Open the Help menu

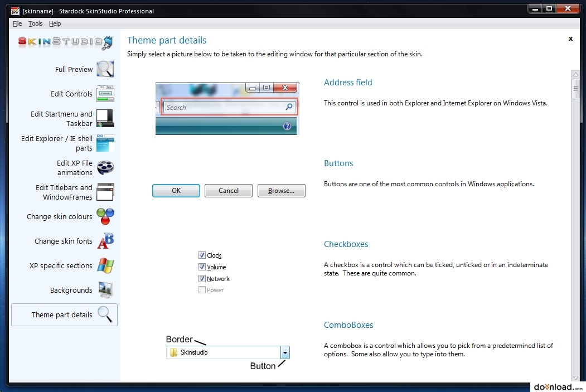point(55,23)
